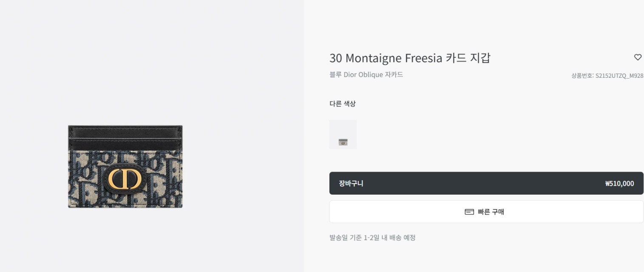The image size is (644, 272).
Task: Add the wallet to cart via 장바구니 button
Action: pyautogui.click(x=486, y=183)
